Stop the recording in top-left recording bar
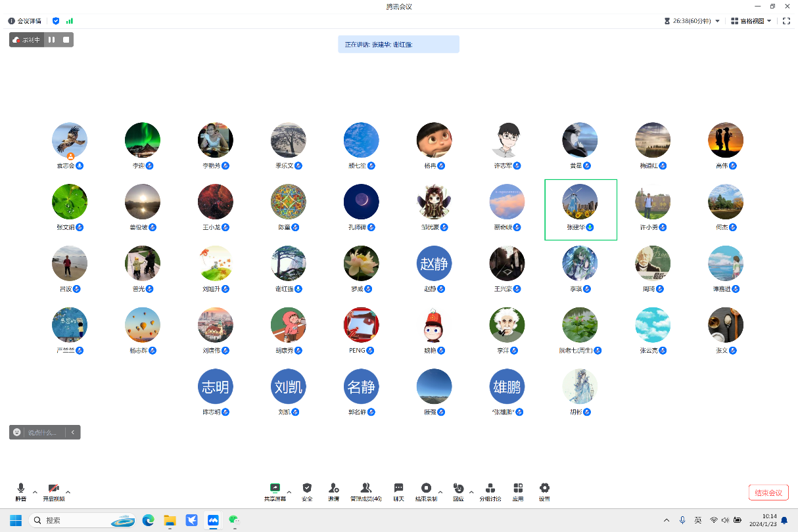Viewport: 798px width, 532px height. click(x=66, y=40)
